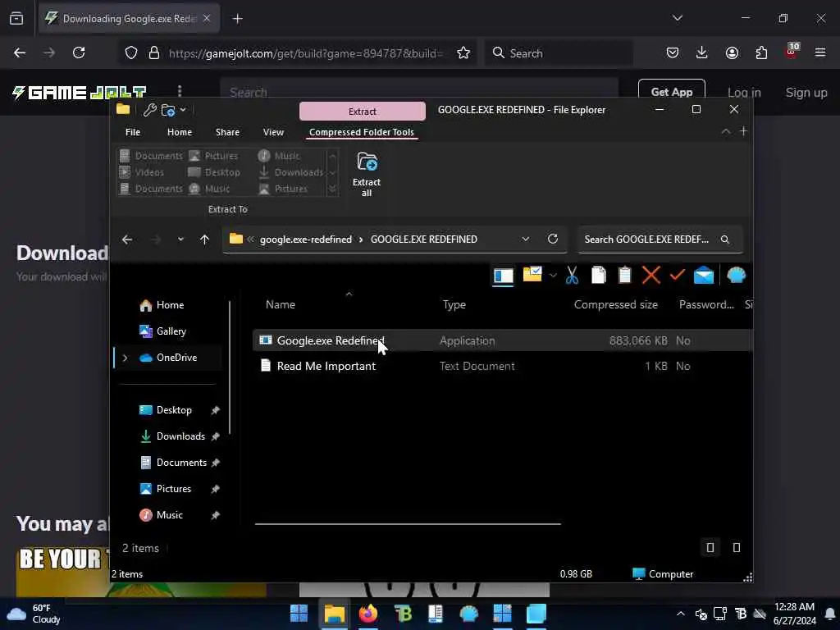Viewport: 840px width, 630px height.
Task: Click the red X delete icon
Action: click(651, 276)
